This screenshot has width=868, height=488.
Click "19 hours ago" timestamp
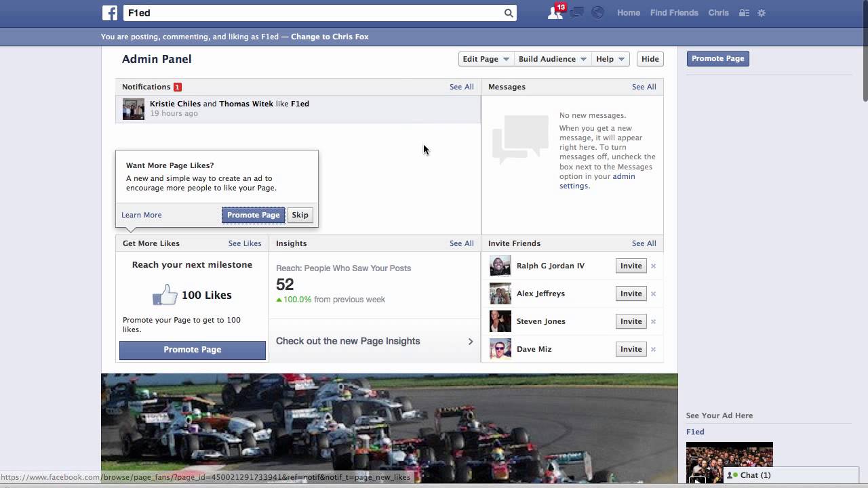click(x=174, y=113)
